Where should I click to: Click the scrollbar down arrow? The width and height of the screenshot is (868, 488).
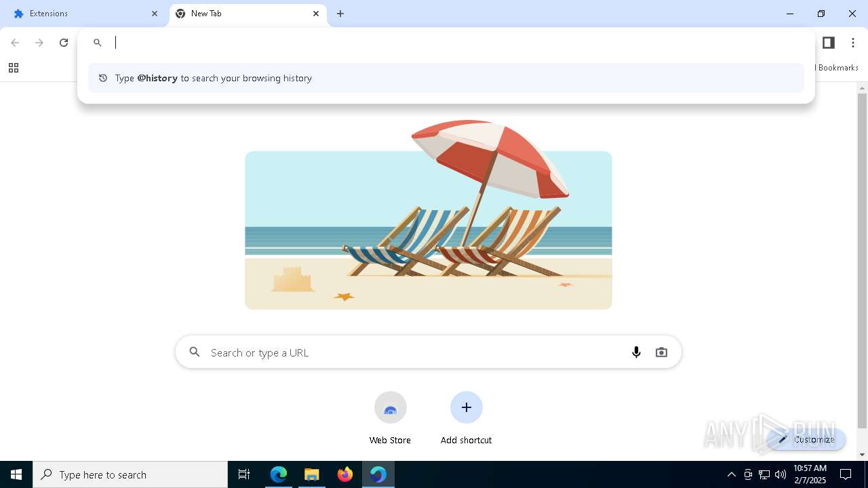pyautogui.click(x=863, y=455)
